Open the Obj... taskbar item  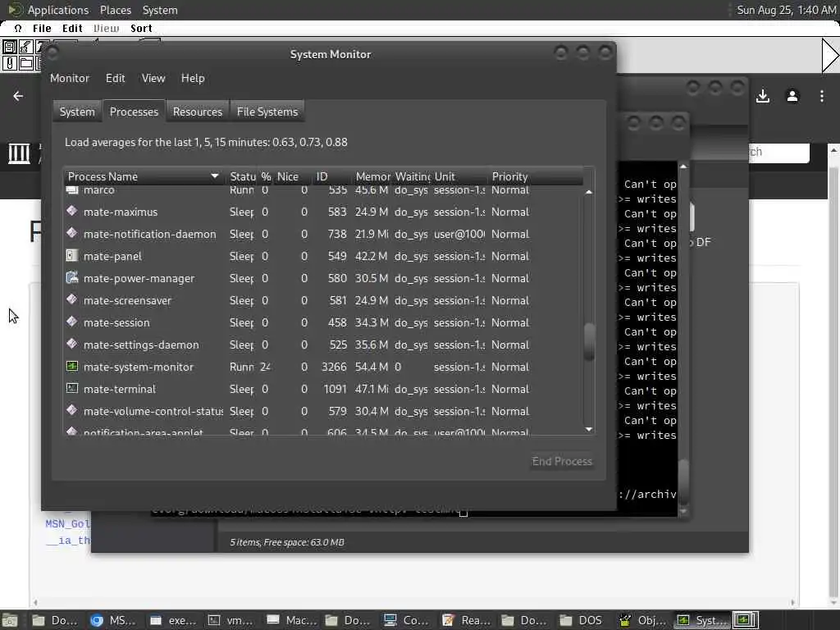(x=641, y=620)
